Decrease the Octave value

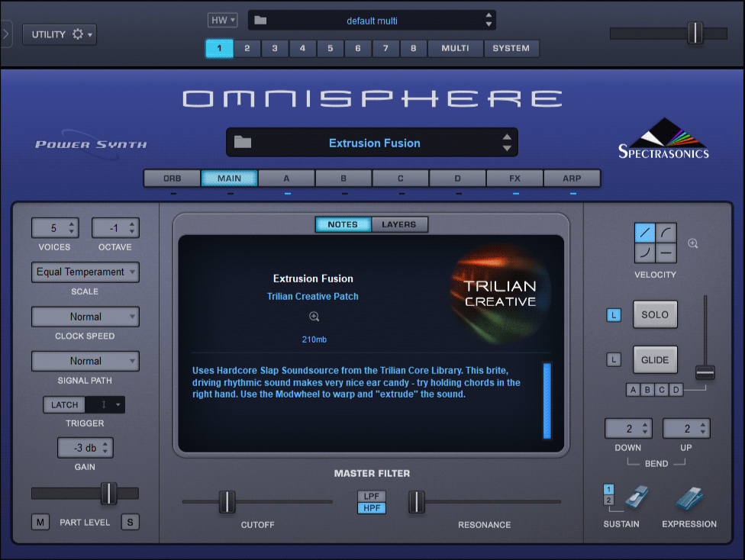click(131, 232)
